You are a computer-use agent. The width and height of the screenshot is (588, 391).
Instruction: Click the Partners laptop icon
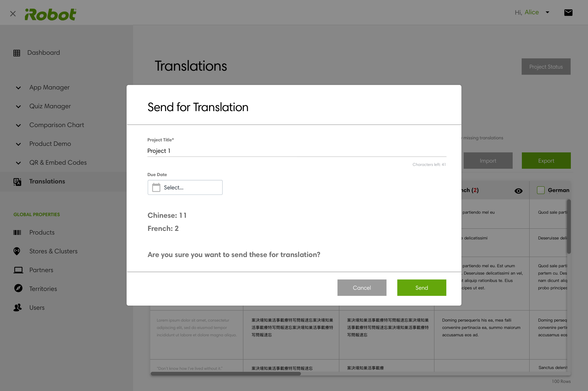(18, 270)
